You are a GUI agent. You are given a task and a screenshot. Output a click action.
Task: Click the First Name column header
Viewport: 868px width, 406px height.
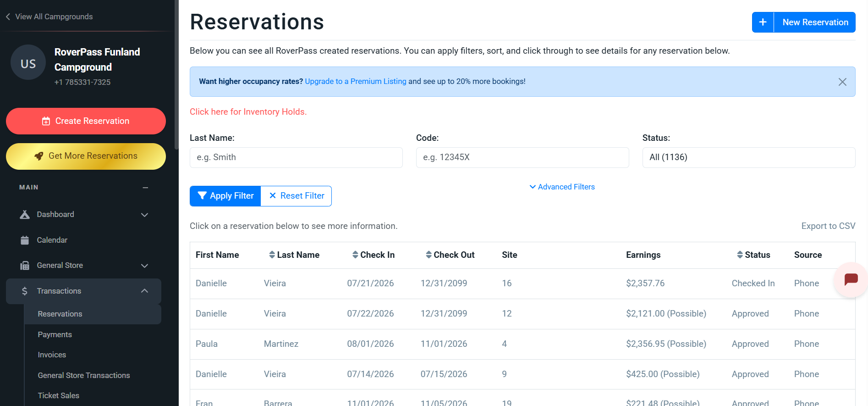[217, 255]
